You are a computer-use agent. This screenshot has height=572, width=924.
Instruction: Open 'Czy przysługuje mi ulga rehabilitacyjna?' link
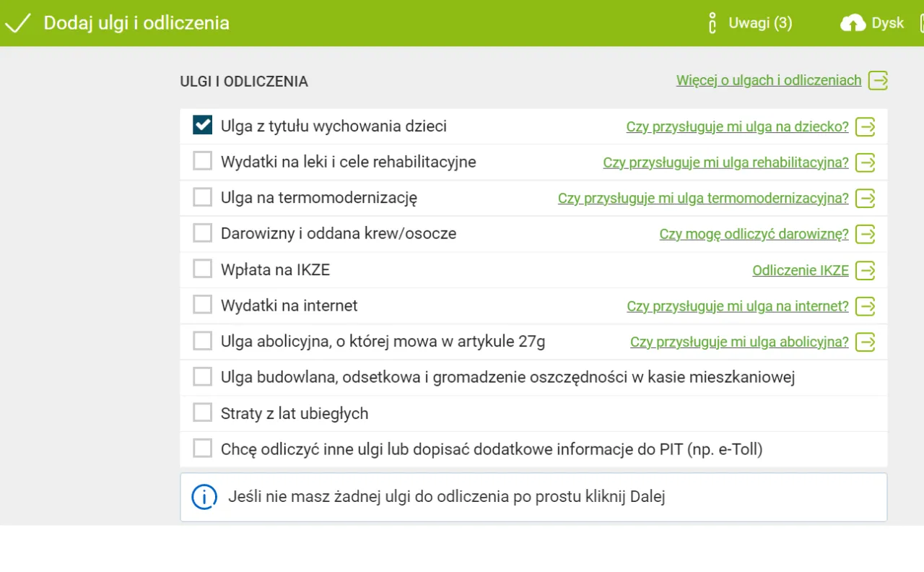click(725, 162)
